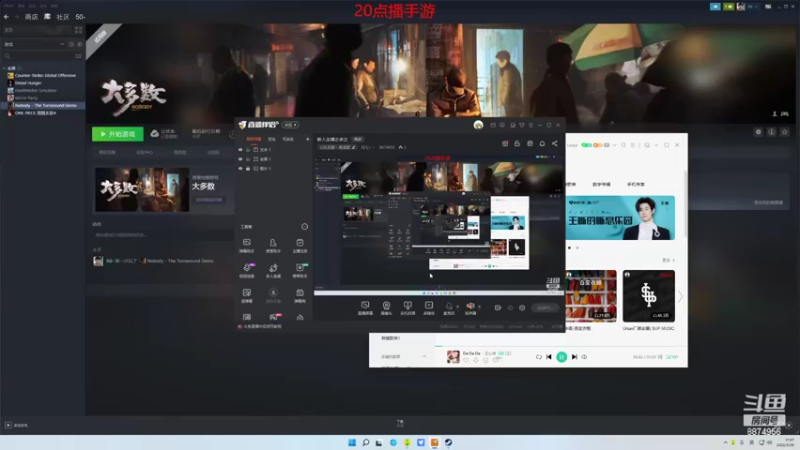
Task: Toggle the eye icon of the third source layer
Action: coord(240,168)
